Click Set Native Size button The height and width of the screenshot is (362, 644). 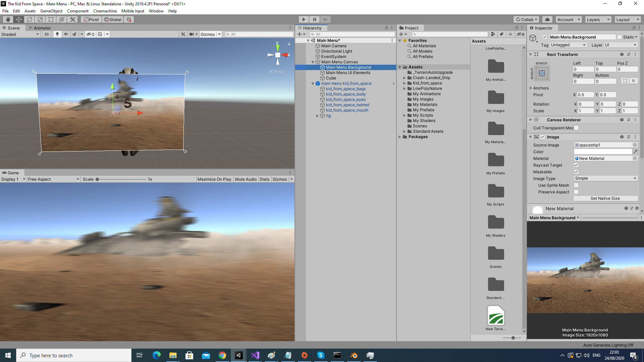(605, 198)
